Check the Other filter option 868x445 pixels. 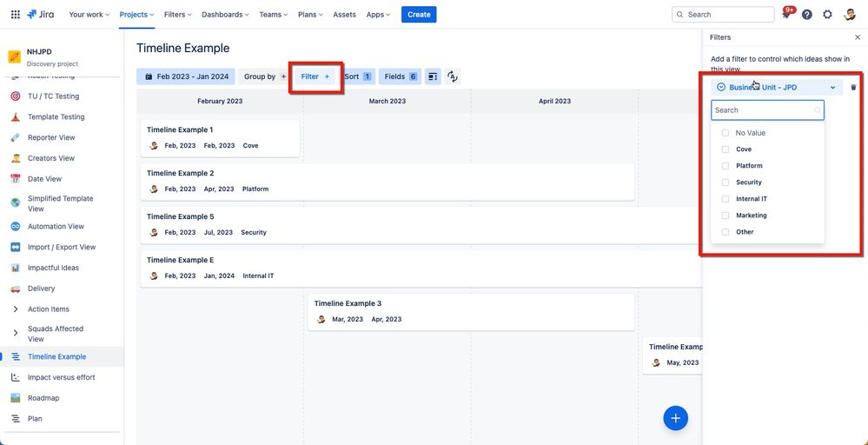[x=726, y=232]
